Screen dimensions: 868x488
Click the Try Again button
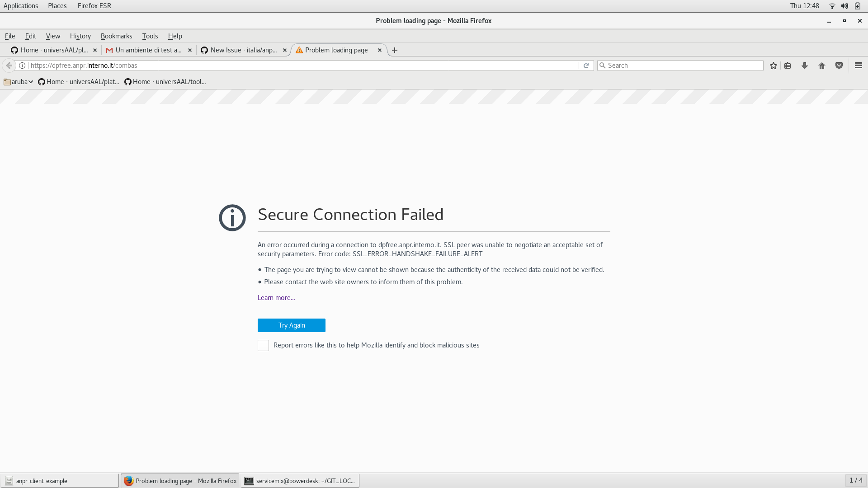[x=291, y=325]
